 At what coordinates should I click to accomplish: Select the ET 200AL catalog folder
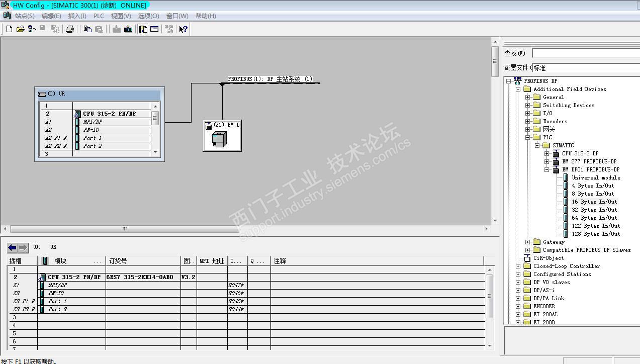point(545,314)
